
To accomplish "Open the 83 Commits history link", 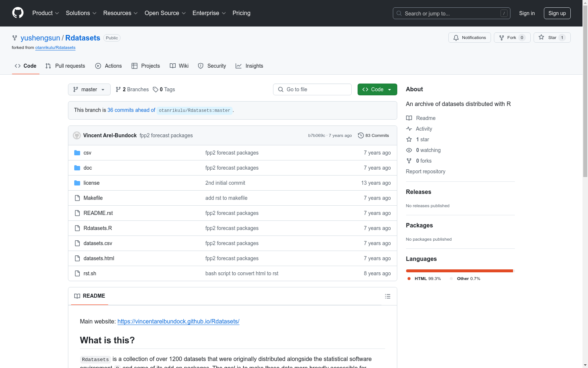I will pos(373,135).
